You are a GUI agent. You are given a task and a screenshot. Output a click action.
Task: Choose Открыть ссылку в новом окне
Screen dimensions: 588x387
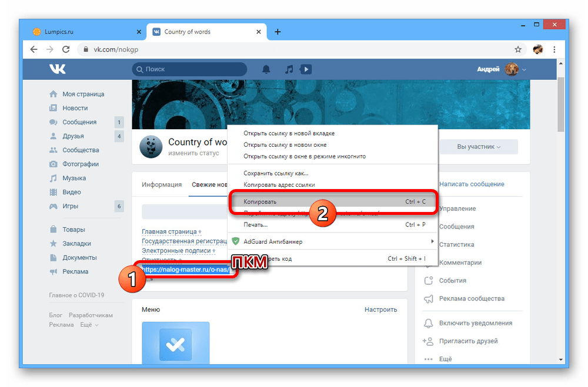(x=285, y=145)
